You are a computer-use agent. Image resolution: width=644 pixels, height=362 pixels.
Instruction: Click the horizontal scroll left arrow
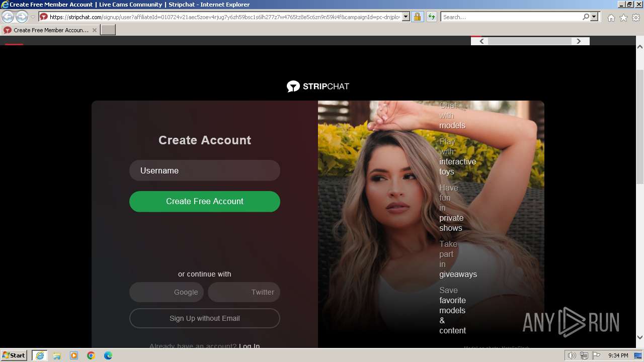[481, 41]
